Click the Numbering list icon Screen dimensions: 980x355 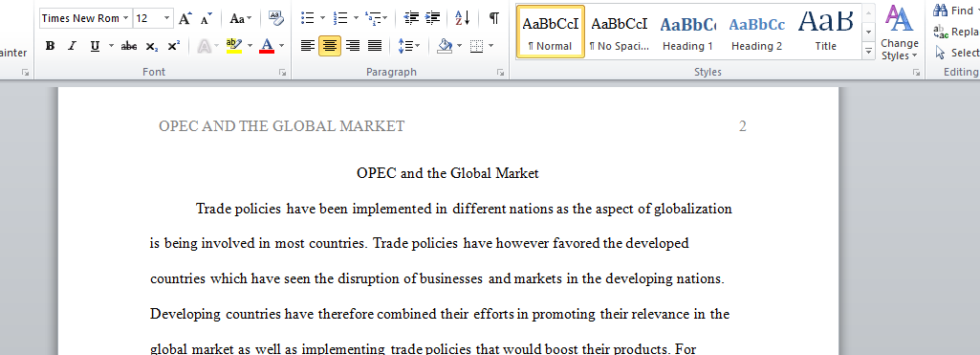coord(340,18)
